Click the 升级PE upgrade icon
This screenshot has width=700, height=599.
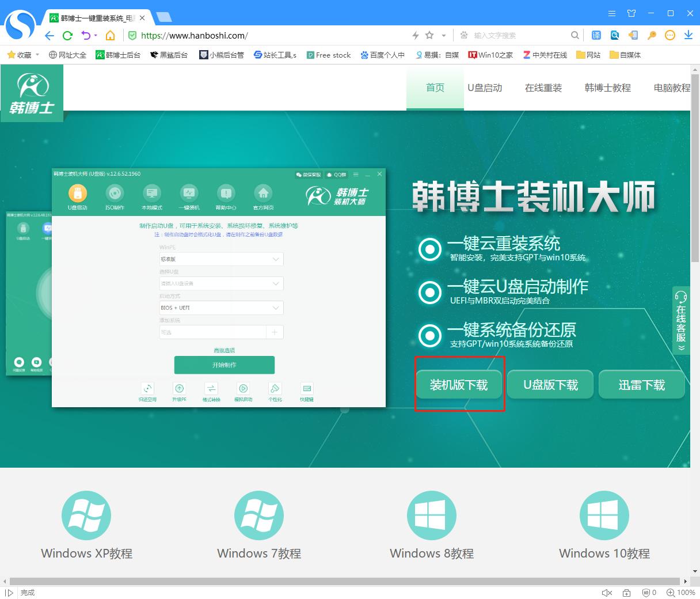[x=179, y=391]
